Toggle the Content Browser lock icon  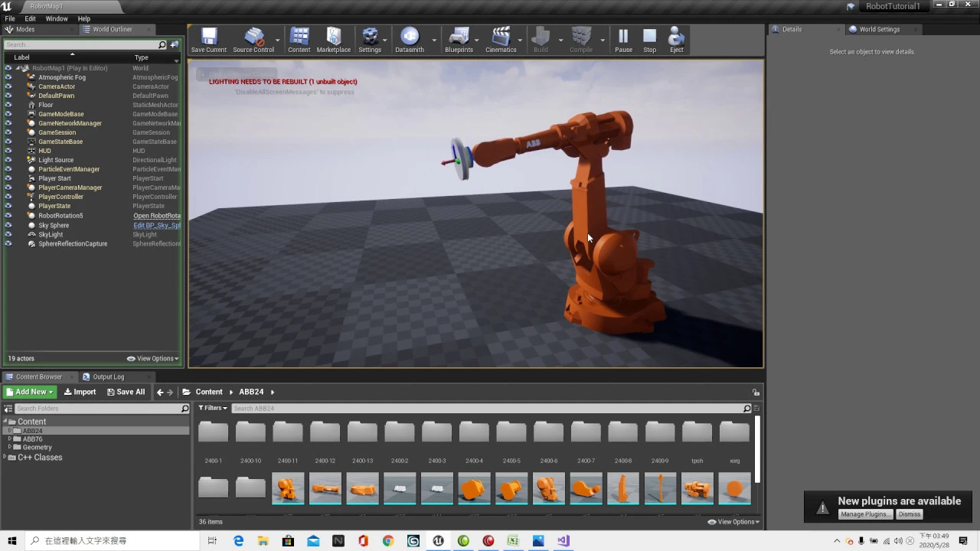click(756, 392)
